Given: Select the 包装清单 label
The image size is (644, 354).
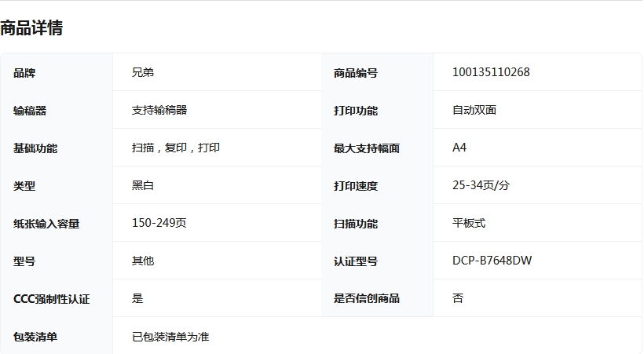Looking at the screenshot, I should [35, 338].
